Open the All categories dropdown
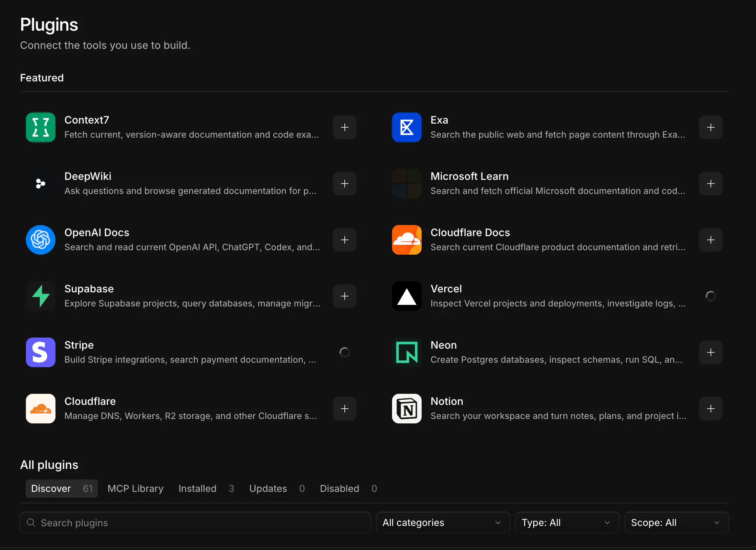The image size is (756, 550). (443, 523)
